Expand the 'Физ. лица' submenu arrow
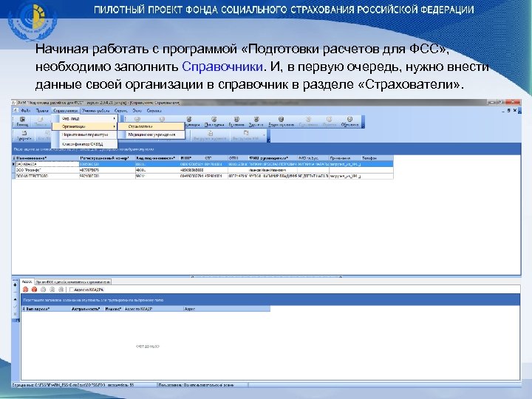The height and width of the screenshot is (399, 532). click(x=115, y=118)
